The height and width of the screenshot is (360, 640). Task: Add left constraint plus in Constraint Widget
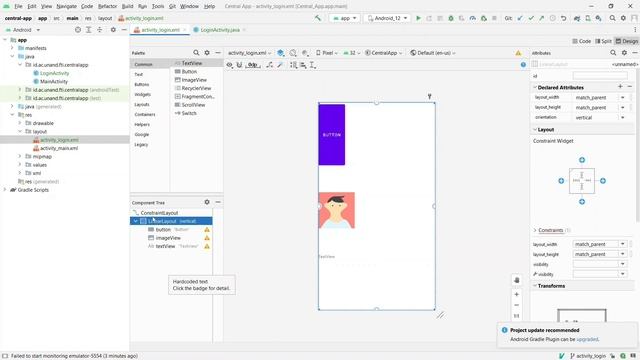(x=561, y=181)
